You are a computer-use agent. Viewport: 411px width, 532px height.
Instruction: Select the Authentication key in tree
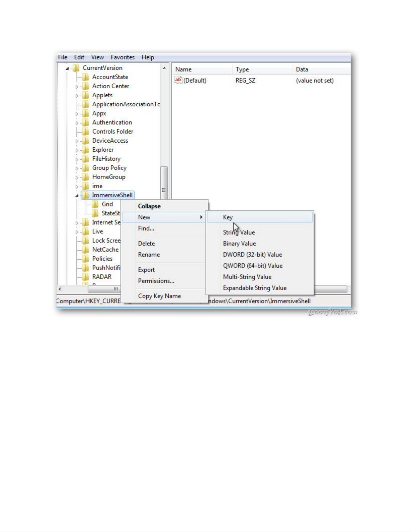click(x=112, y=123)
